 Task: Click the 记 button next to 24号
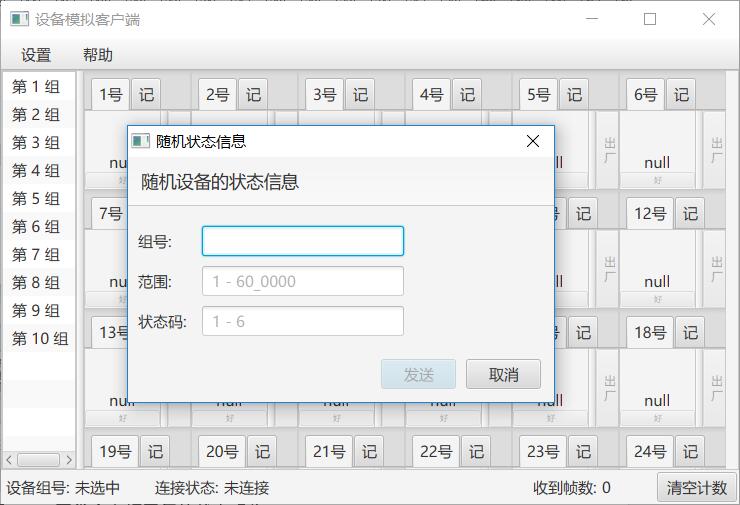tap(690, 451)
